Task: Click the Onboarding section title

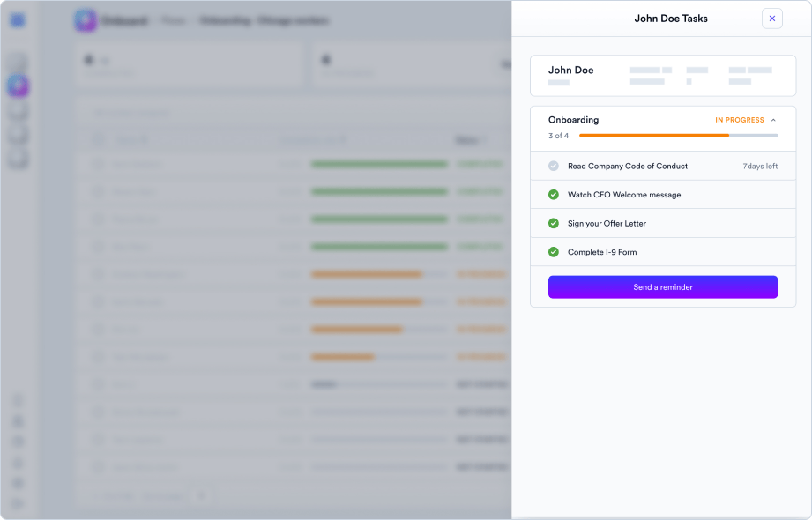Action: pyautogui.click(x=573, y=120)
